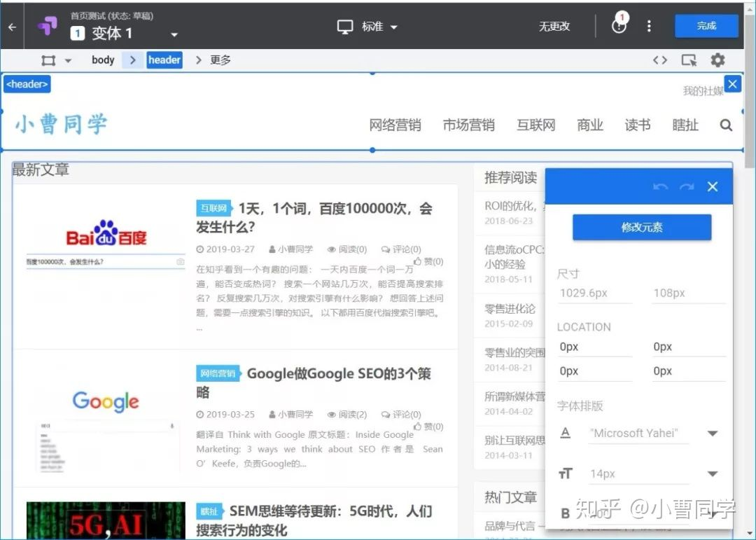This screenshot has width=756, height=540.
Task: Go back with the left arrow icon
Action: coord(13,27)
